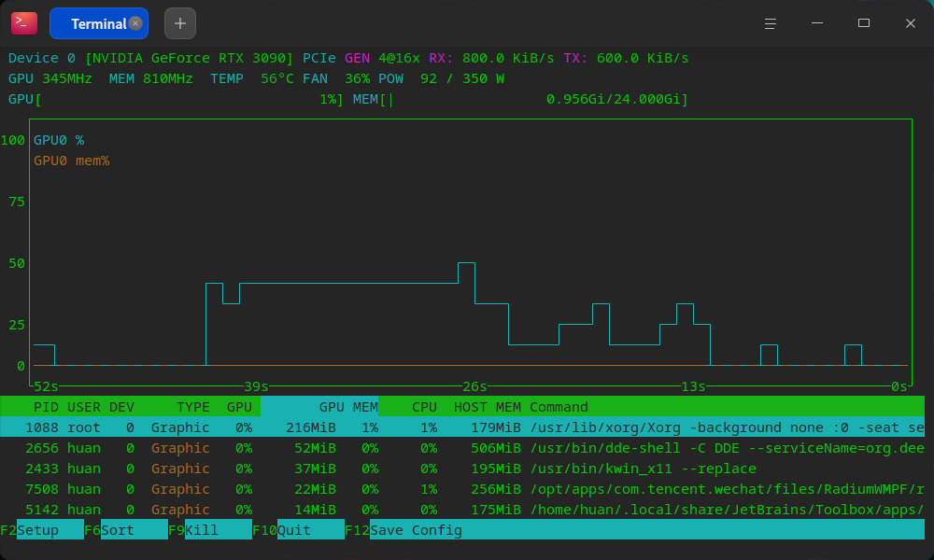Click the PID column header
The height and width of the screenshot is (560, 934).
[x=46, y=407]
